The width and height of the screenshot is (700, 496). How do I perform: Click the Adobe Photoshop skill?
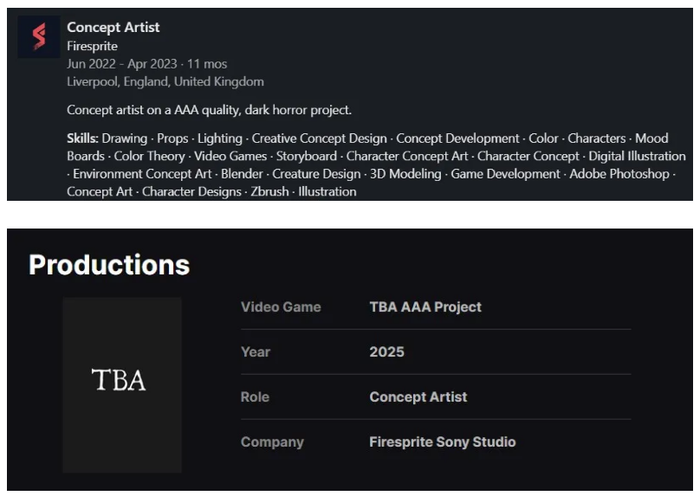(x=619, y=174)
